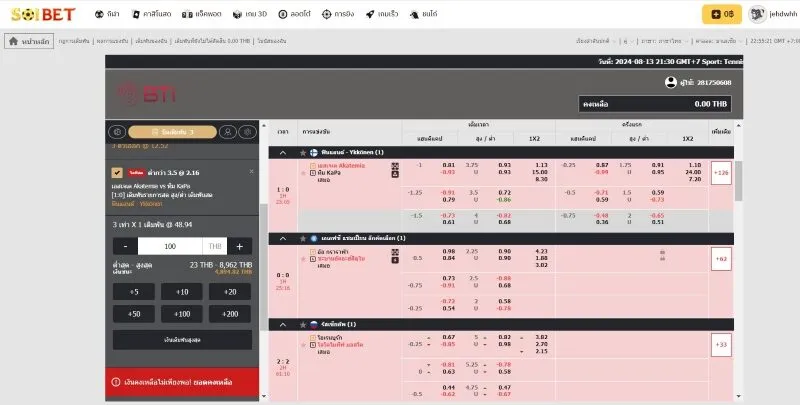Image resolution: width=800 pixels, height=405 pixels.
Task: Add +10 to the stake
Action: 182,292
